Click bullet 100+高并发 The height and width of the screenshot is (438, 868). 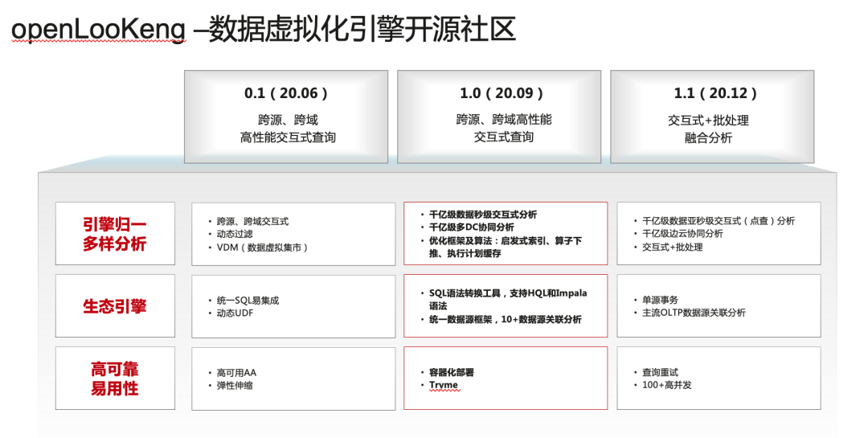pyautogui.click(x=666, y=385)
